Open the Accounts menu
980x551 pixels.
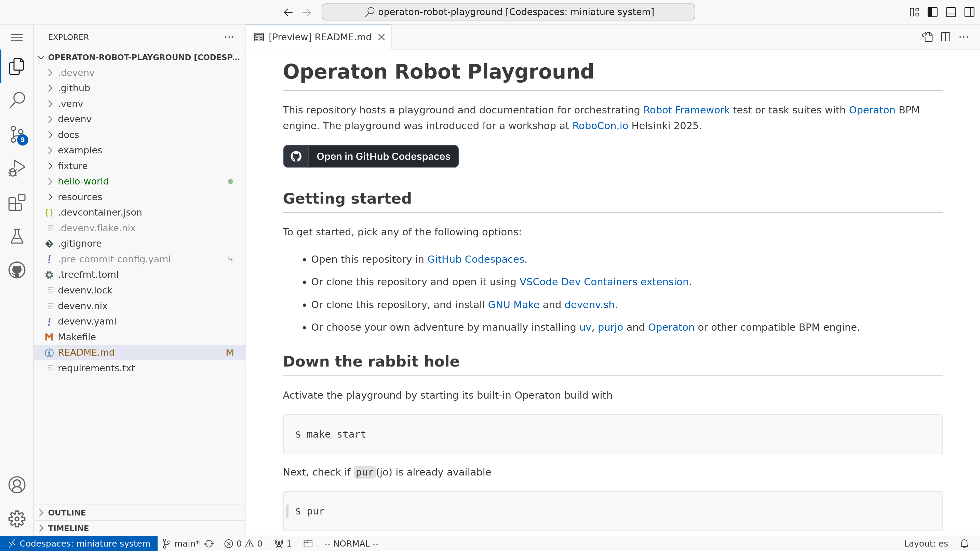(x=17, y=485)
